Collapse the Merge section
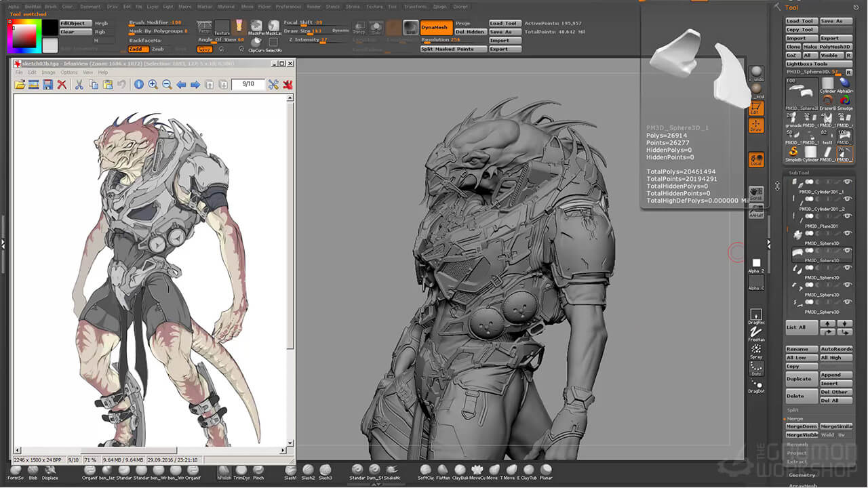The width and height of the screenshot is (868, 488). [794, 419]
